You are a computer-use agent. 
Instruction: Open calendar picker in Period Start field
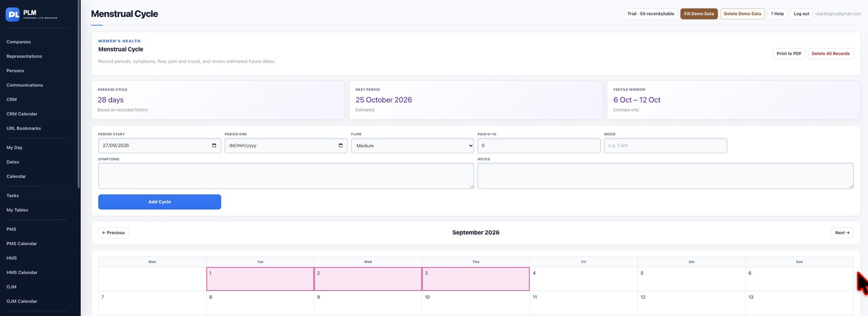click(214, 145)
